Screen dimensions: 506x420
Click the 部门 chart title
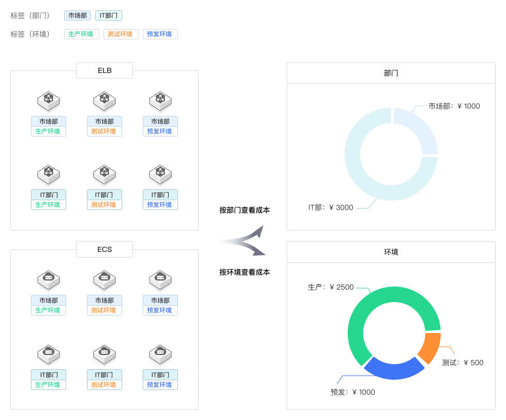click(391, 73)
